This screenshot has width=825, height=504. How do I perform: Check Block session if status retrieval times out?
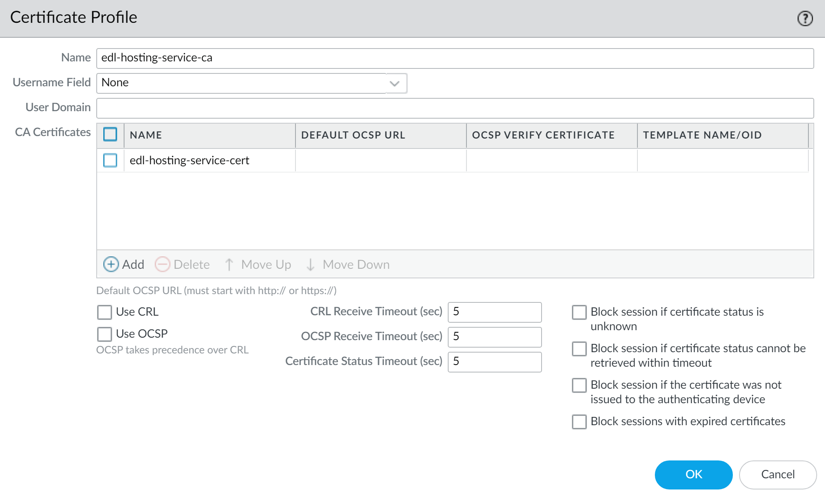coord(579,349)
